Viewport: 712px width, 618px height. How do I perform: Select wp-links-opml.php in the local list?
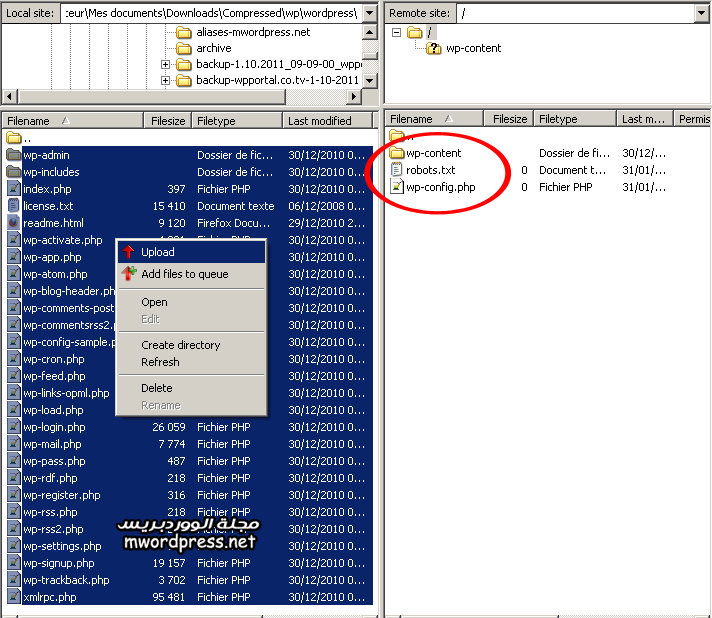tap(66, 393)
